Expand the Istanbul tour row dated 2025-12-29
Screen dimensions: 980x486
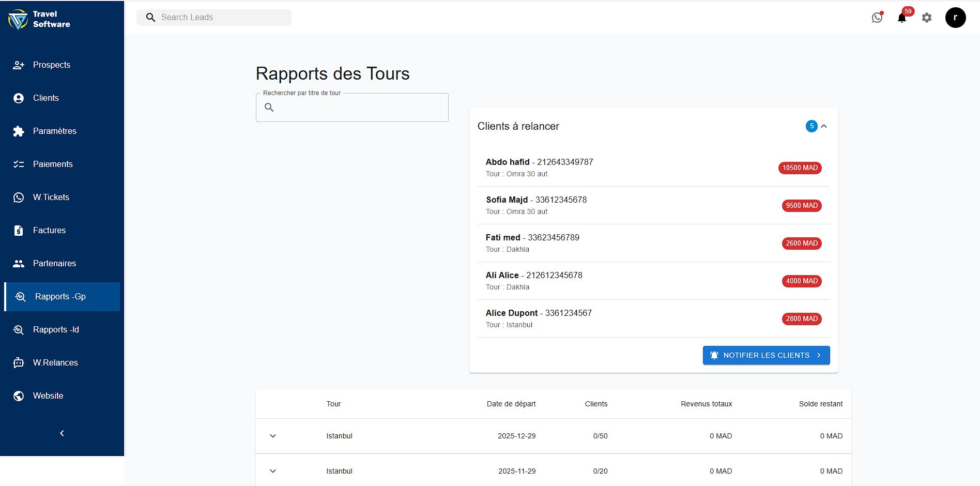pyautogui.click(x=273, y=436)
